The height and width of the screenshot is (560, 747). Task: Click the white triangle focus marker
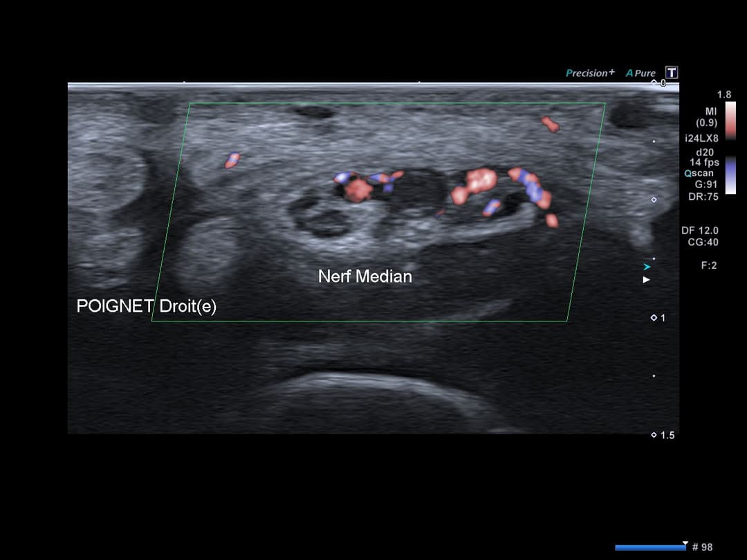(647, 280)
